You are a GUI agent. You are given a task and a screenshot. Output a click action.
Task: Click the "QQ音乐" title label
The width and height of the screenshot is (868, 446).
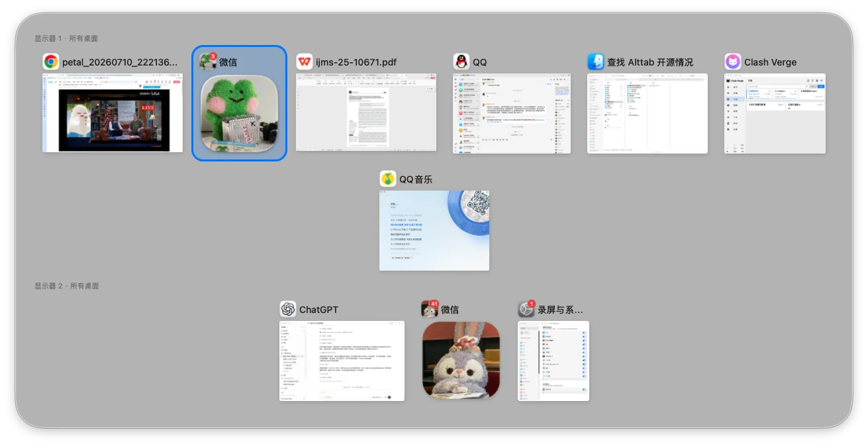coord(416,179)
